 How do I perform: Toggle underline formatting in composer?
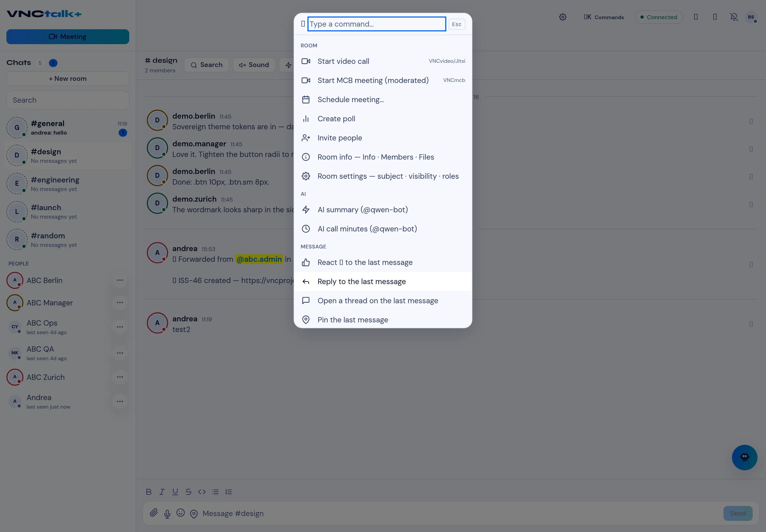point(175,492)
